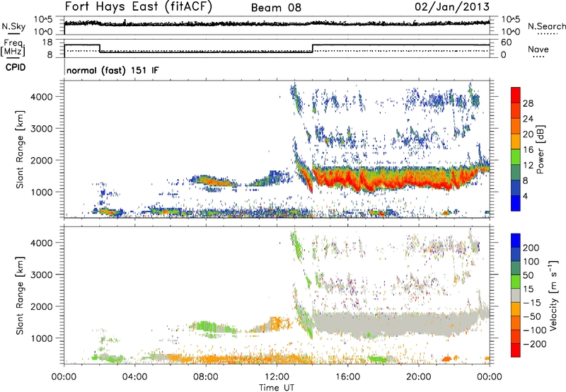
Task: Click the 'Fort Hays East (fitACF)' title
Action: pos(139,7)
